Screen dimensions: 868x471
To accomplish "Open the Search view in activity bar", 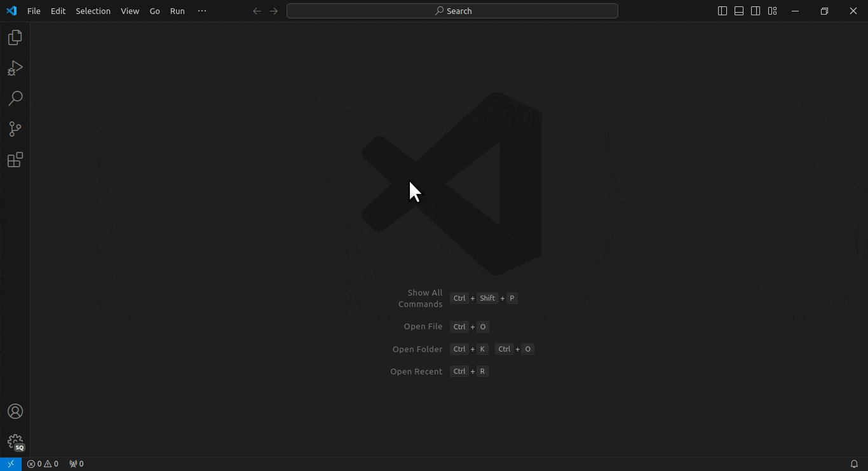I will tap(15, 99).
